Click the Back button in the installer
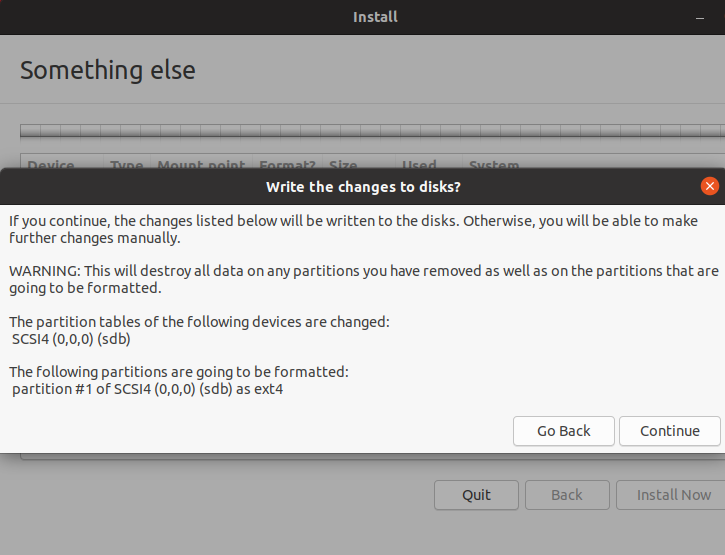Screen dimensions: 725x555 click(x=567, y=495)
